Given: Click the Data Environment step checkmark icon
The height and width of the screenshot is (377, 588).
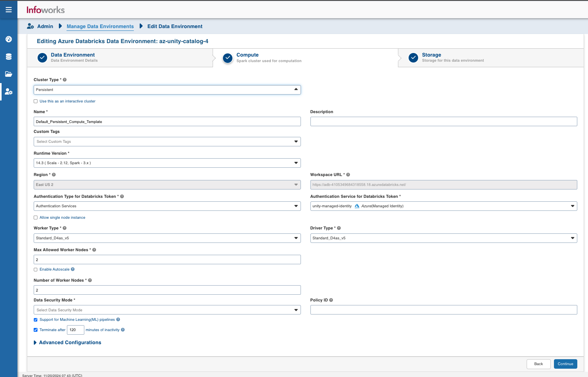Looking at the screenshot, I should (x=42, y=58).
